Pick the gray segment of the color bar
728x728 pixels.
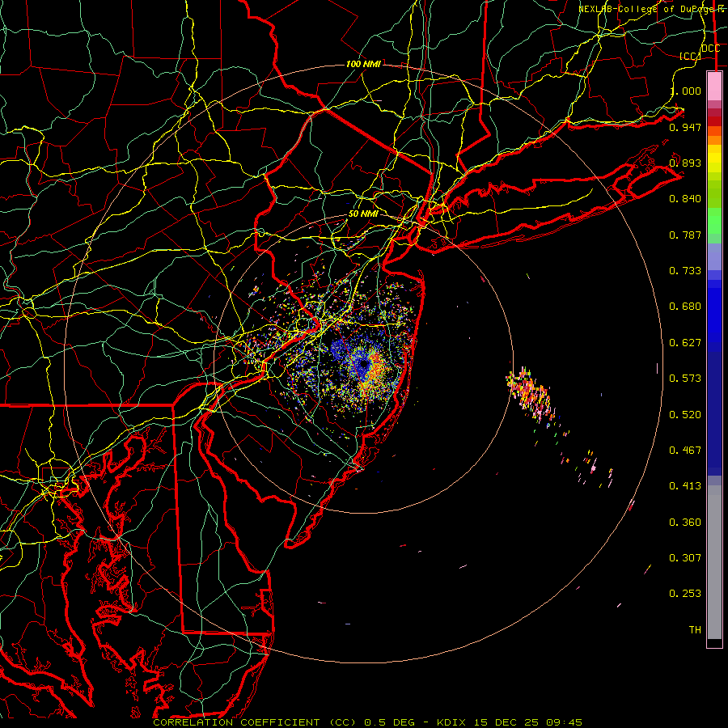[714, 562]
